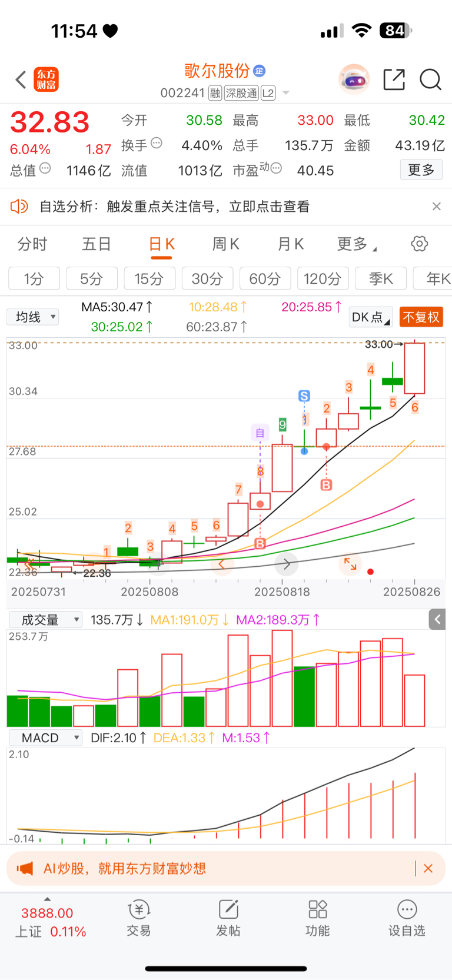Switch to the 分时 tab
The width and height of the screenshot is (452, 980).
32,244
